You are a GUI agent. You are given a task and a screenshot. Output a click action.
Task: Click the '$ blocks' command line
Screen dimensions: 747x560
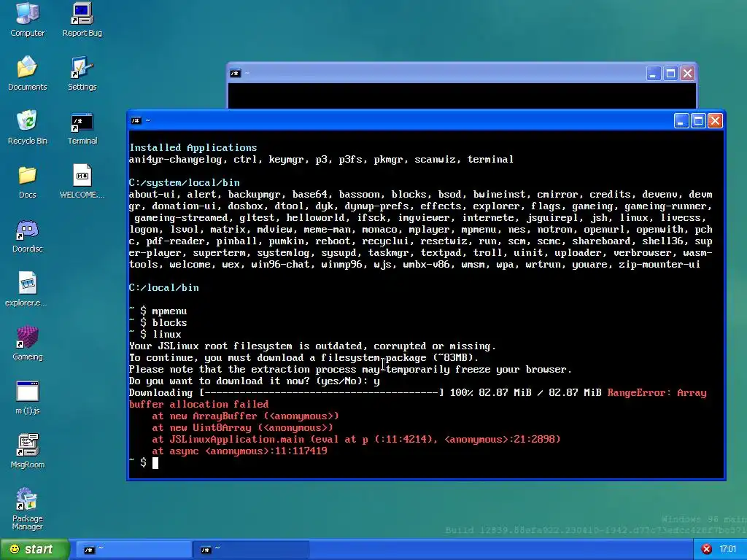[x=163, y=323]
